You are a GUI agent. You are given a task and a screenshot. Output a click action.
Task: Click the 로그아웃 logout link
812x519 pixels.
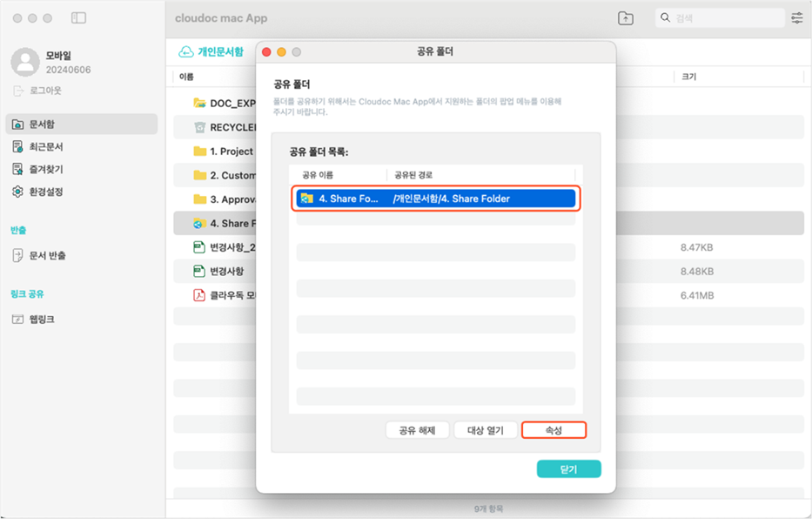[45, 91]
